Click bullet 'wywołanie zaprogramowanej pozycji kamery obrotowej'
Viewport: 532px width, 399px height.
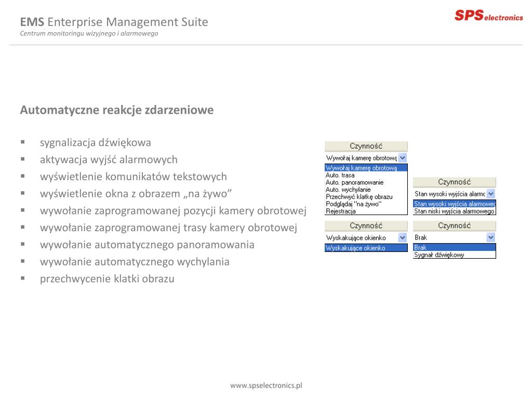(173, 211)
